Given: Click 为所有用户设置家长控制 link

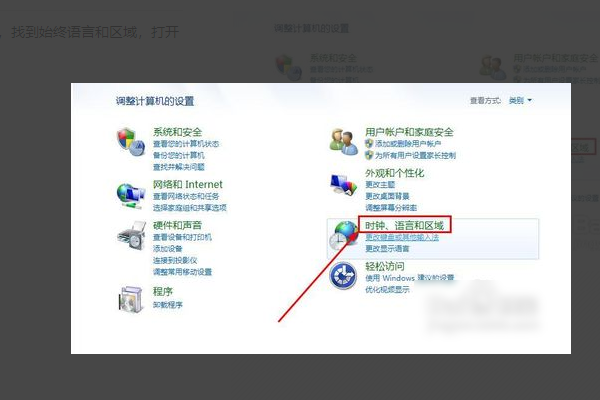Looking at the screenshot, I should click(415, 155).
